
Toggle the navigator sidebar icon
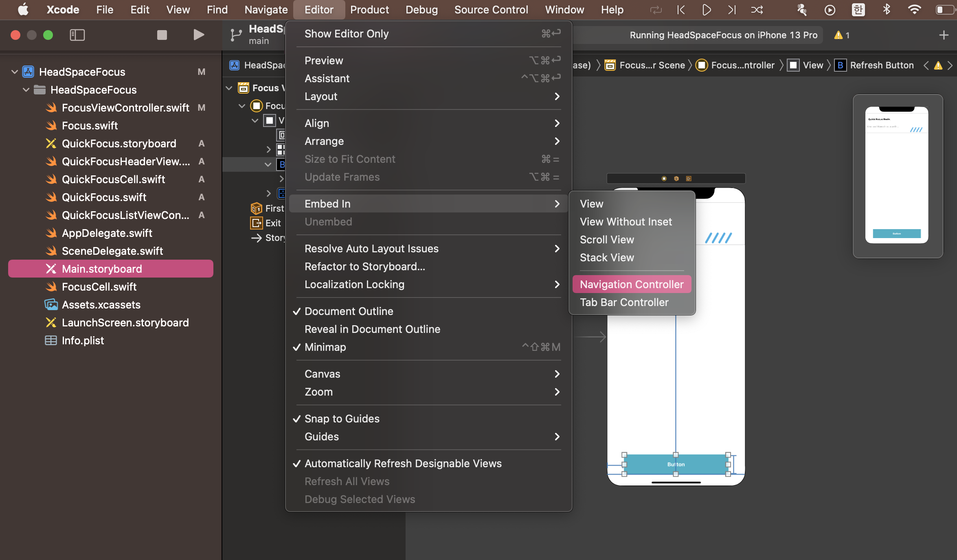tap(77, 35)
